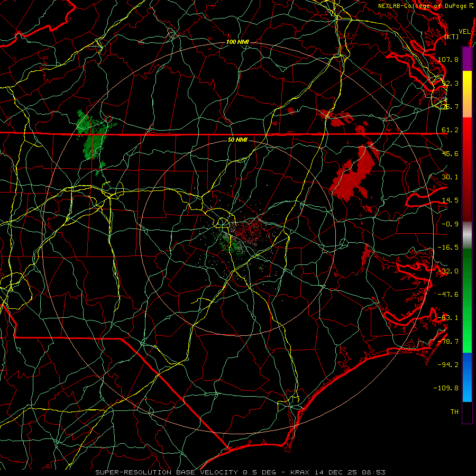Viewport: 476px width, 476px height.
Task: Click the largest red outbound echo northeast of the radar
Action: pos(354,175)
